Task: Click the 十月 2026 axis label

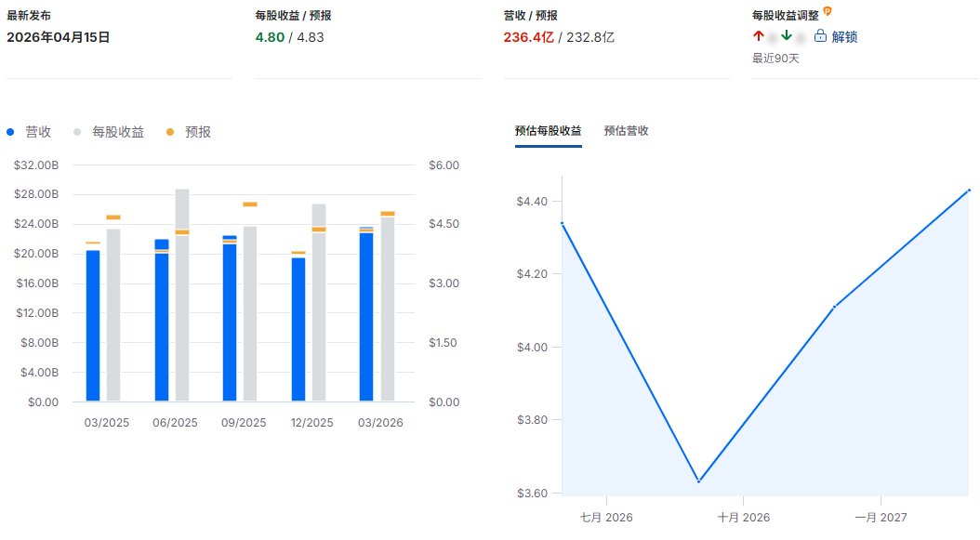Action: tap(743, 517)
